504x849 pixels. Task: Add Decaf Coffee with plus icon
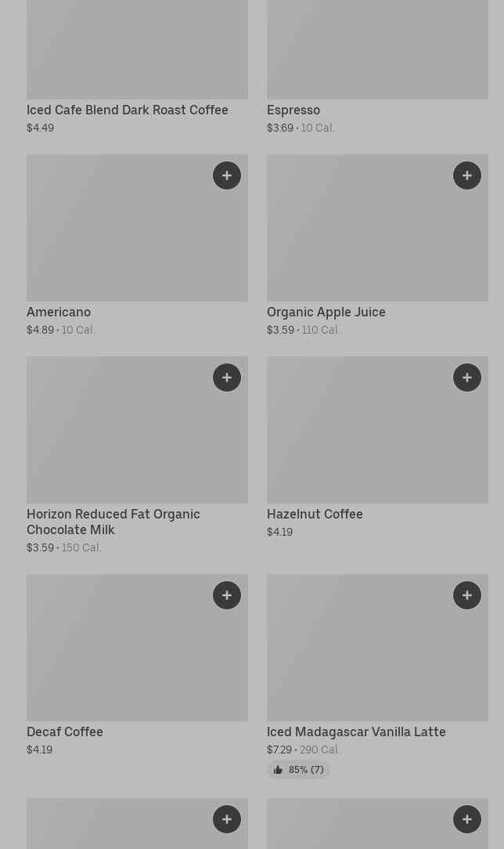227,595
